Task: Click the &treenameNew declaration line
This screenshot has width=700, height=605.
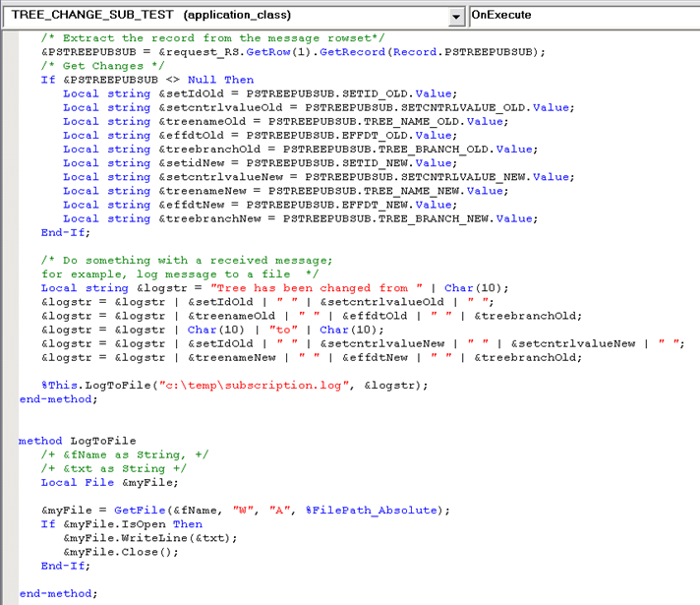Action: 286,190
